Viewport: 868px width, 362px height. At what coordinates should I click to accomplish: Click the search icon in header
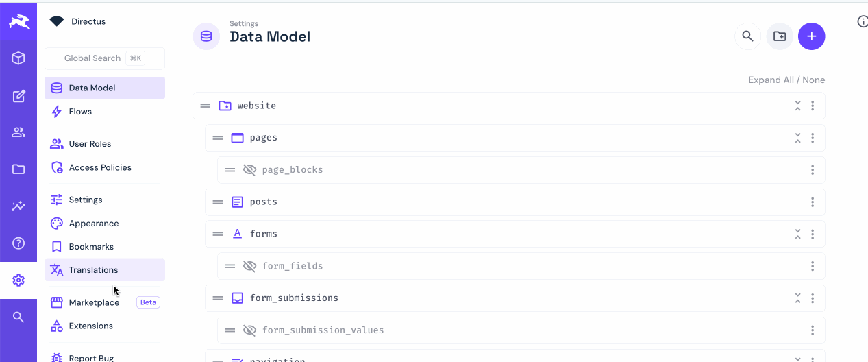tap(747, 36)
